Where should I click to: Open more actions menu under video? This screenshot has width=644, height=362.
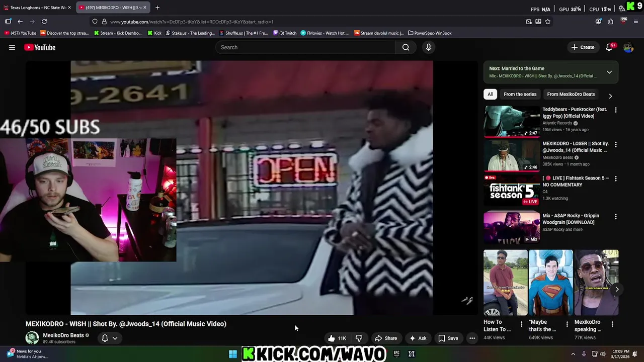(472, 338)
